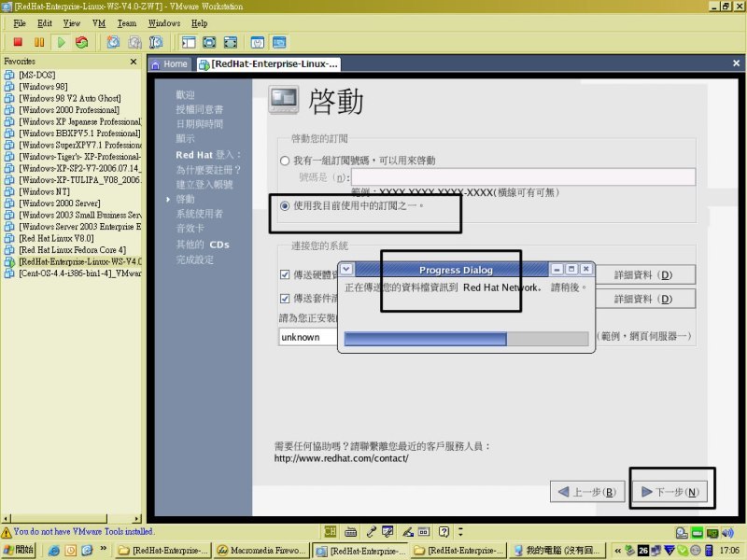747x560 pixels.
Task: Select [Red Hat Linux V8.0] in Favorites
Action: click(56, 238)
